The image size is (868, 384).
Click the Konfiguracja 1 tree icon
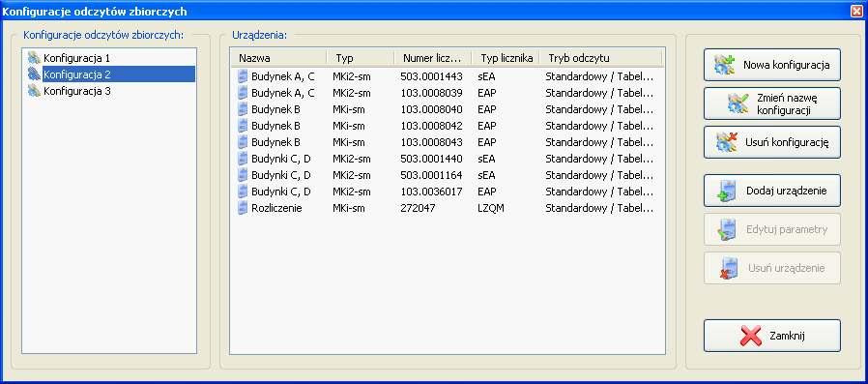(35, 58)
